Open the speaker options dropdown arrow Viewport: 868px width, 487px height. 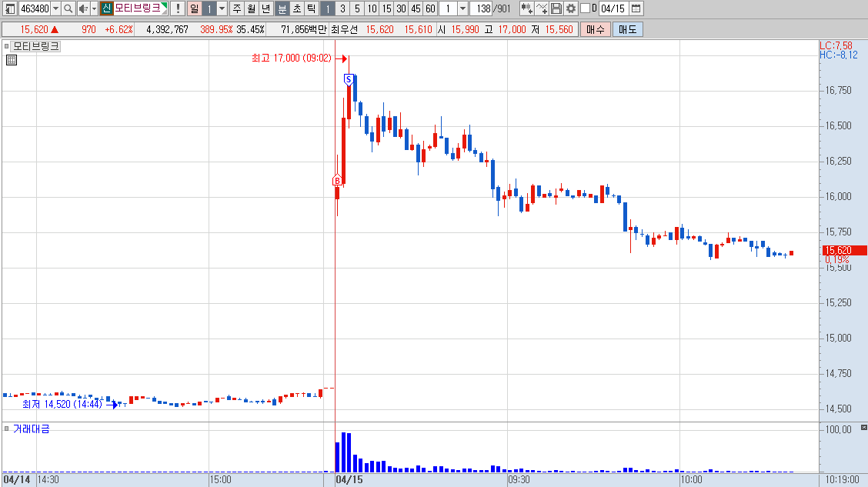(94, 8)
